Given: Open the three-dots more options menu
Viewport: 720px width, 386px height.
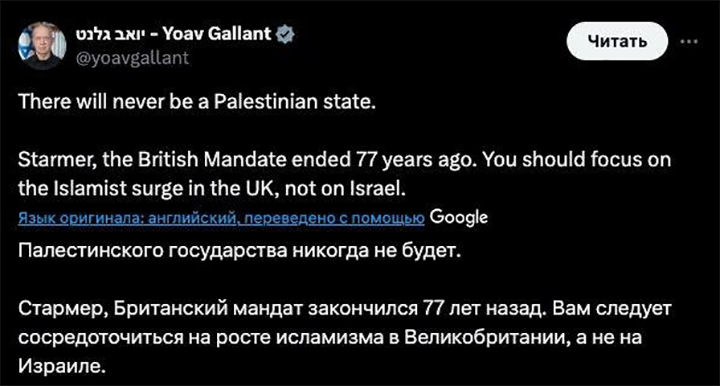Looking at the screenshot, I should [x=689, y=42].
